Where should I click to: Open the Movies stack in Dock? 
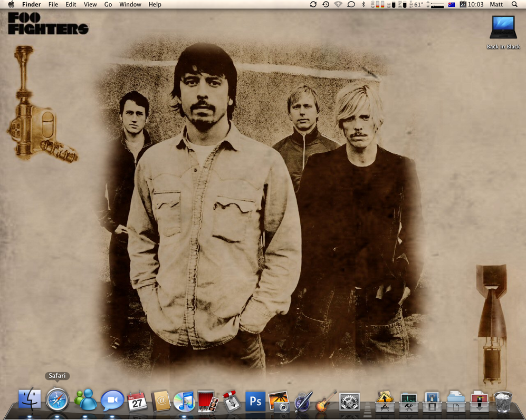click(x=432, y=402)
